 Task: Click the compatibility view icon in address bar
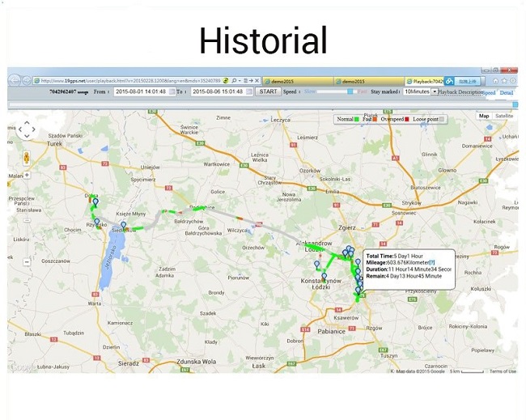[245, 81]
